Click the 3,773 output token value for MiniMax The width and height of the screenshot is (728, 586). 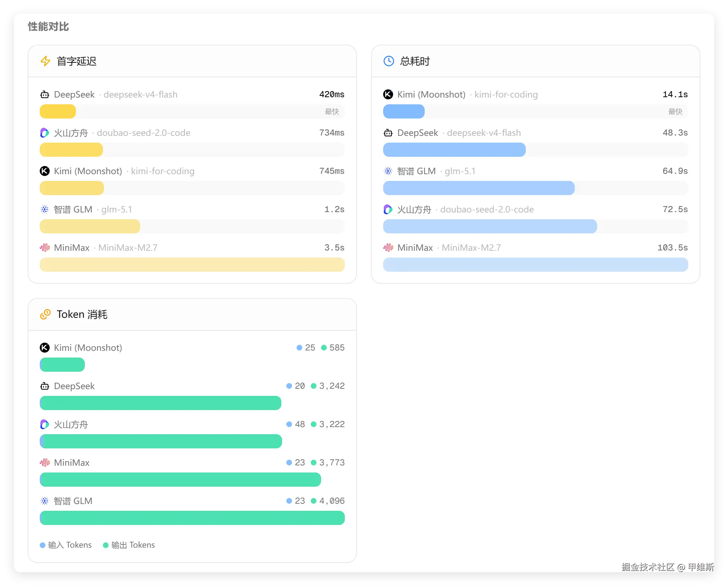(x=332, y=463)
